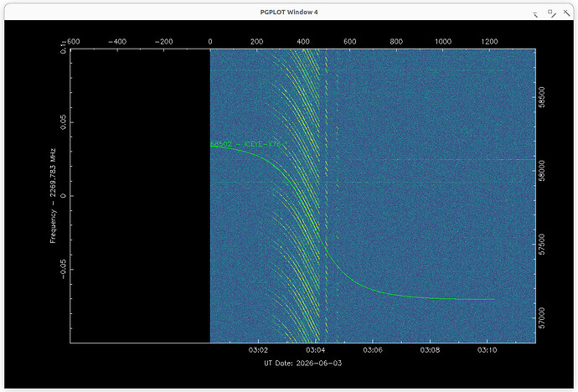Click the 03:08 time axis label

430,349
